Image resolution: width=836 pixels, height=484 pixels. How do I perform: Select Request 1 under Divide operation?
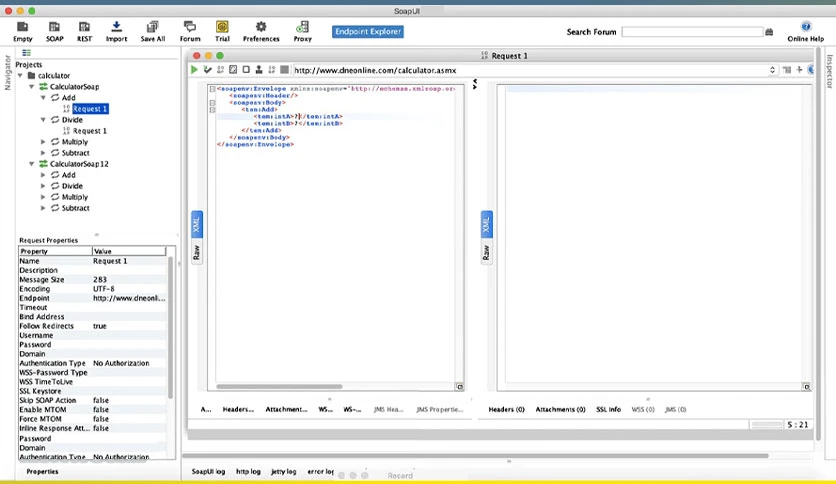(x=90, y=131)
